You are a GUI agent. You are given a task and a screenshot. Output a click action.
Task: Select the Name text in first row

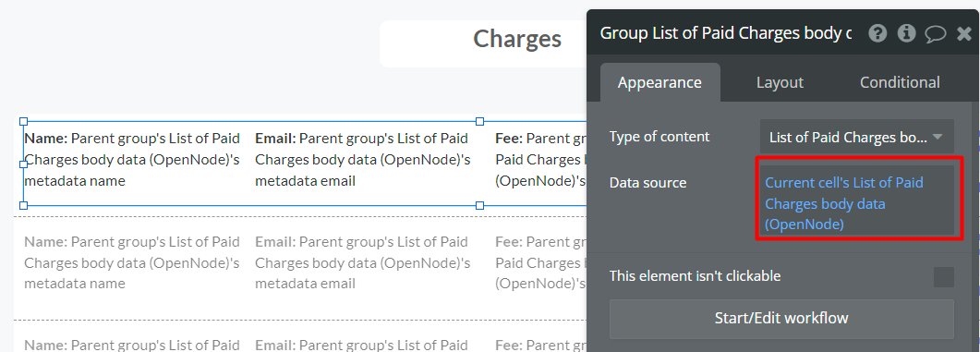[x=132, y=160]
